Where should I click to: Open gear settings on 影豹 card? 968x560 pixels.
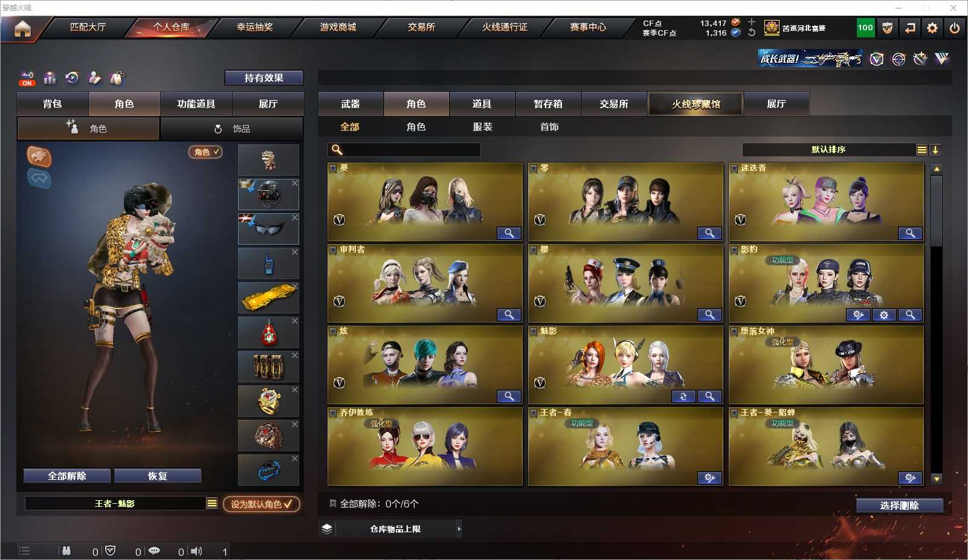[x=884, y=315]
